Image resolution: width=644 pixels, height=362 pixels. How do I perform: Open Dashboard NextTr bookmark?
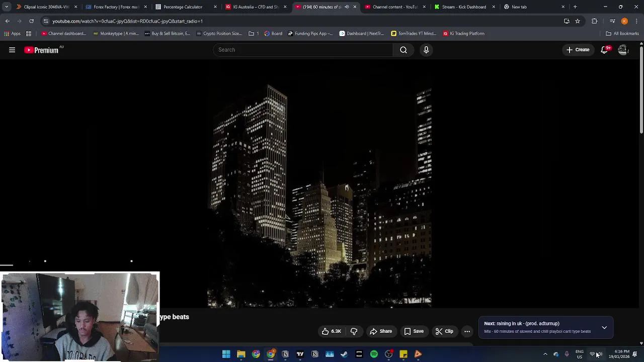click(361, 34)
